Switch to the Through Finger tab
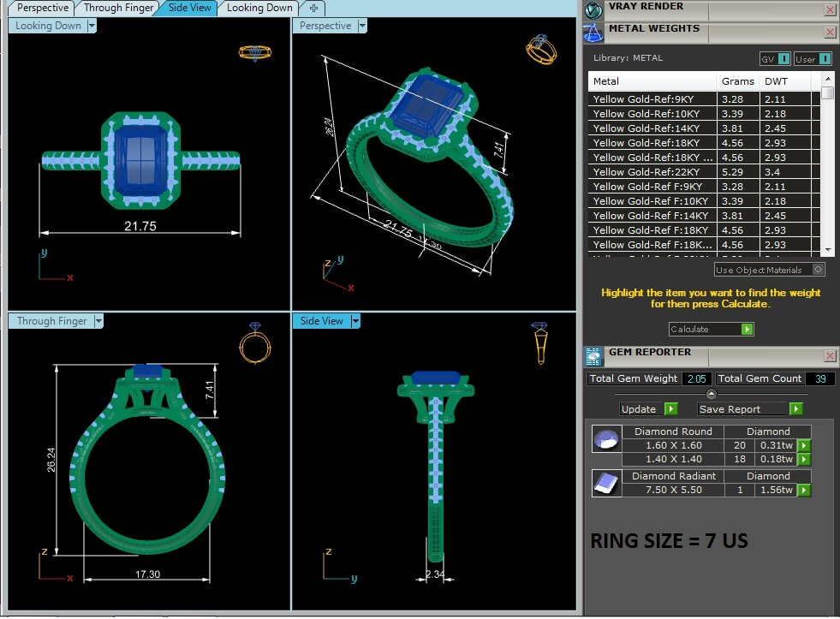 [119, 8]
